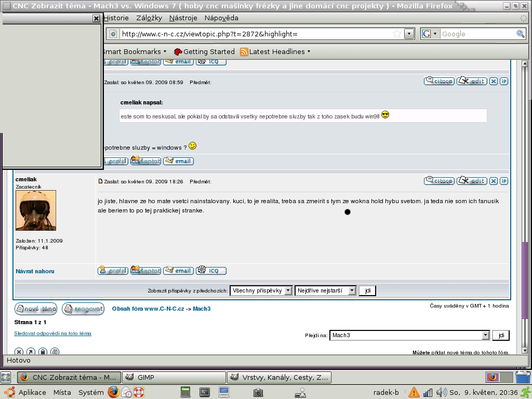
Task: Switch to the GIMP window in the taskbar
Action: (174, 377)
